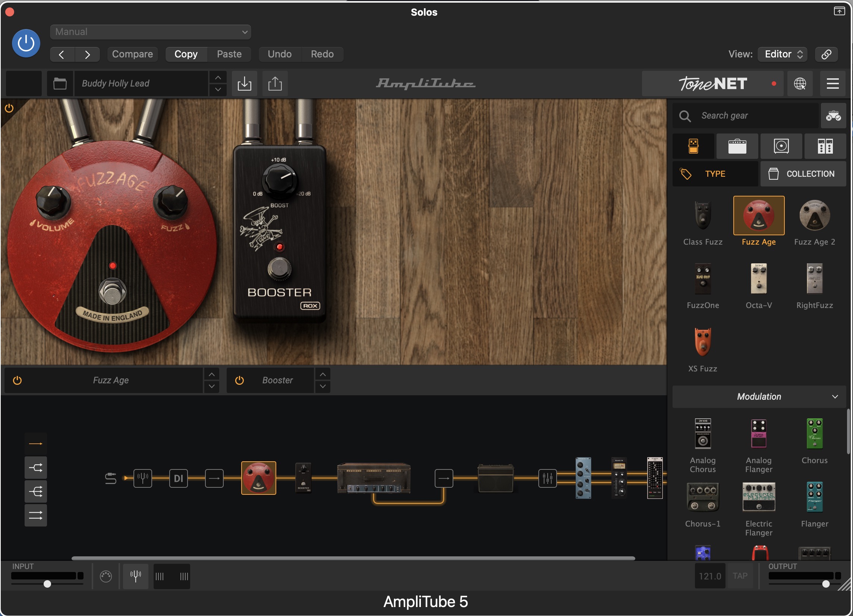This screenshot has width=853, height=616.
Task: Select the two-way split routing icon
Action: [36, 468]
